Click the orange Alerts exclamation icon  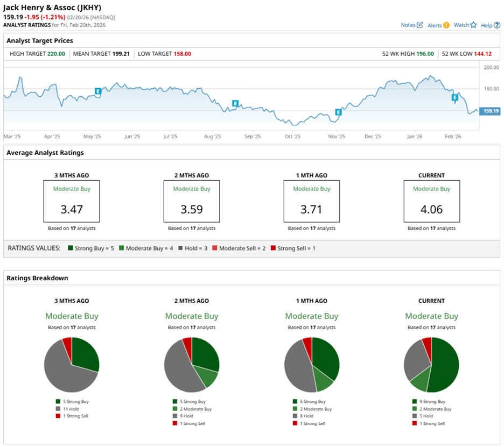(x=446, y=25)
